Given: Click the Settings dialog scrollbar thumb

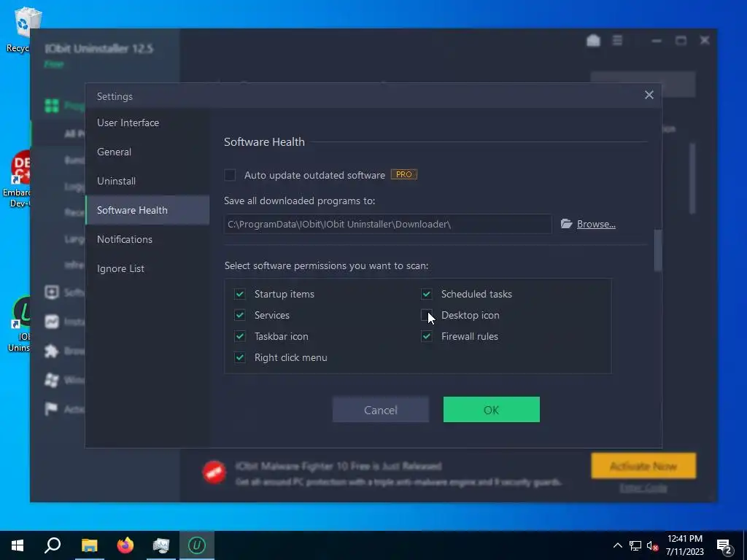Looking at the screenshot, I should pyautogui.click(x=658, y=251).
